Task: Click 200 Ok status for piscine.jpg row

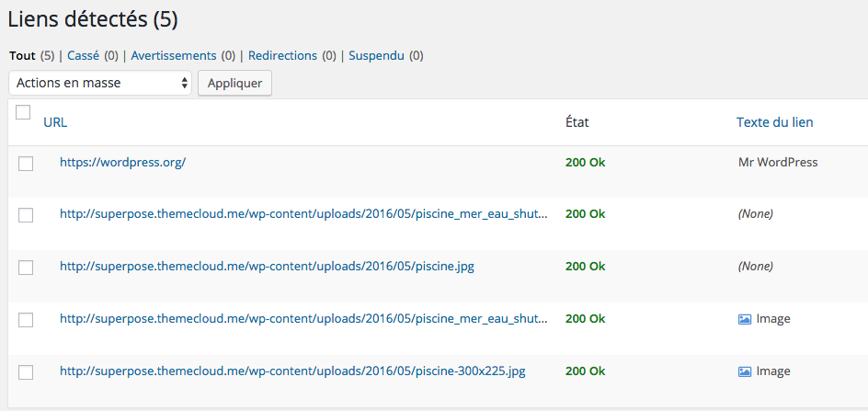Action: pyautogui.click(x=586, y=267)
